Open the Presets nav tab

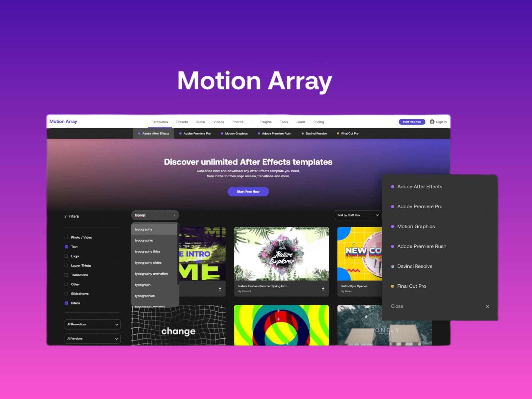pos(182,122)
